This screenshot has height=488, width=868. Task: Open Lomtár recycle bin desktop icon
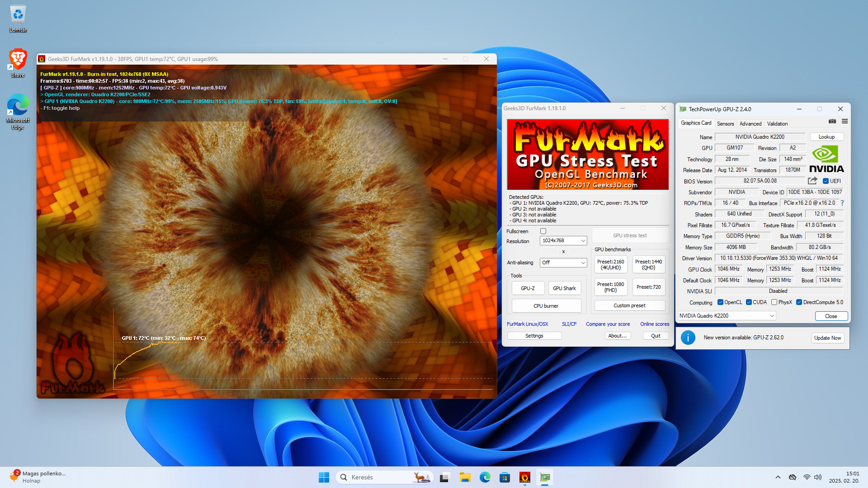(18, 19)
